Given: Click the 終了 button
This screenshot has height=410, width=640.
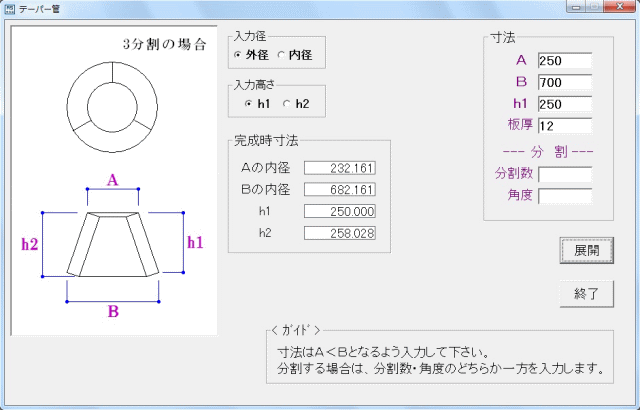Looking at the screenshot, I should click(587, 294).
